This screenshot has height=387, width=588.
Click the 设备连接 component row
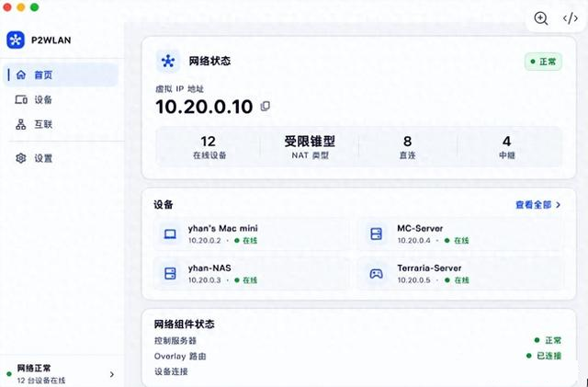point(357,371)
